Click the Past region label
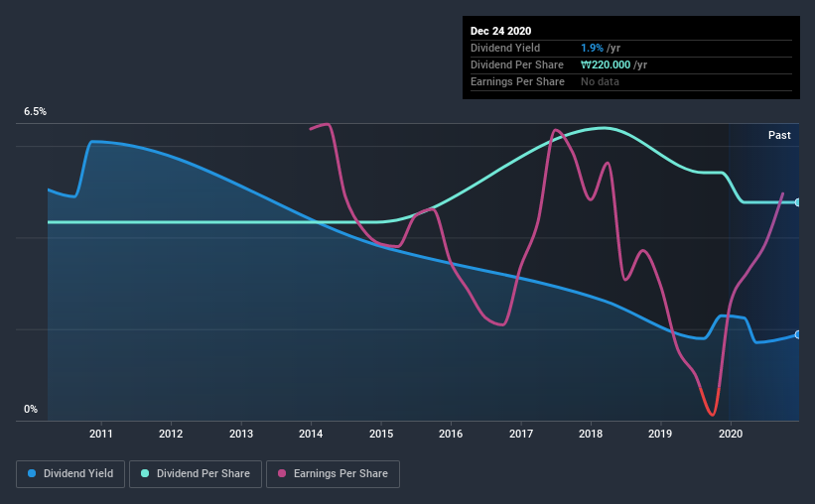The width and height of the screenshot is (815, 504). (779, 135)
